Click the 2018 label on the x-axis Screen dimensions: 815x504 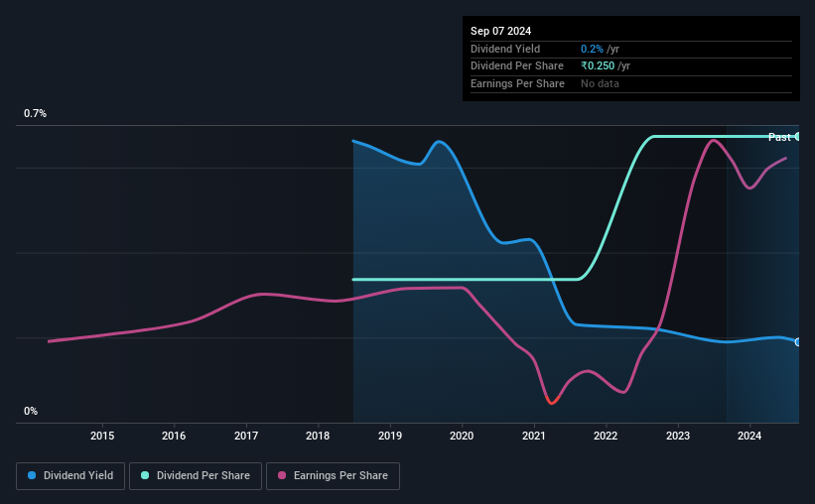point(318,436)
